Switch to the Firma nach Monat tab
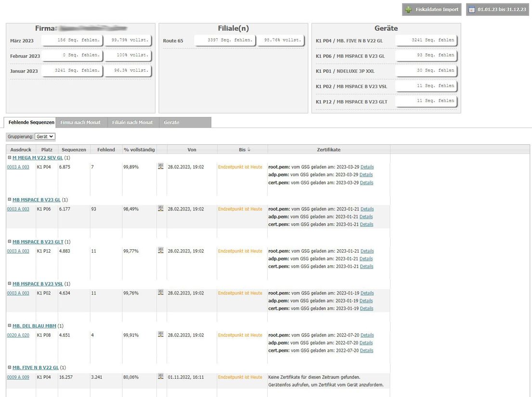 [80, 122]
